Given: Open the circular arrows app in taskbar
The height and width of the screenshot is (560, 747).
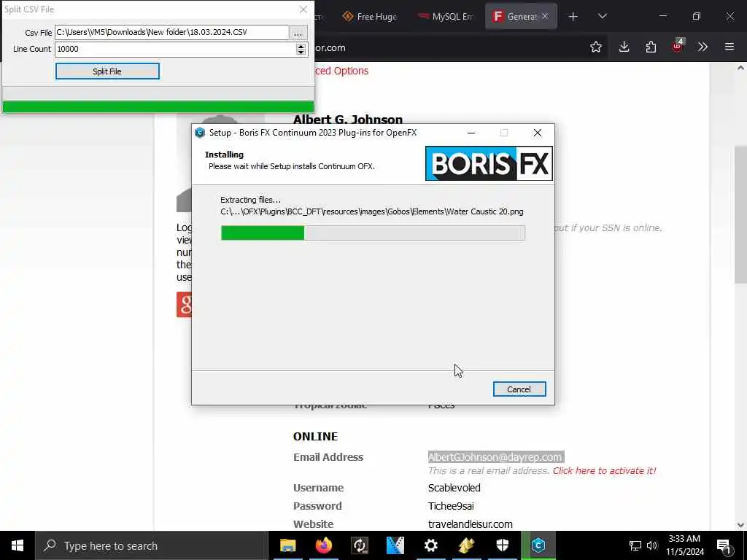Looking at the screenshot, I should (x=360, y=545).
